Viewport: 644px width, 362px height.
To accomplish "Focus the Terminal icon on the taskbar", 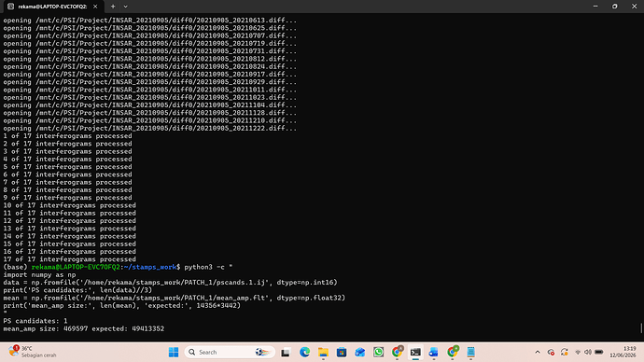I will (x=415, y=352).
